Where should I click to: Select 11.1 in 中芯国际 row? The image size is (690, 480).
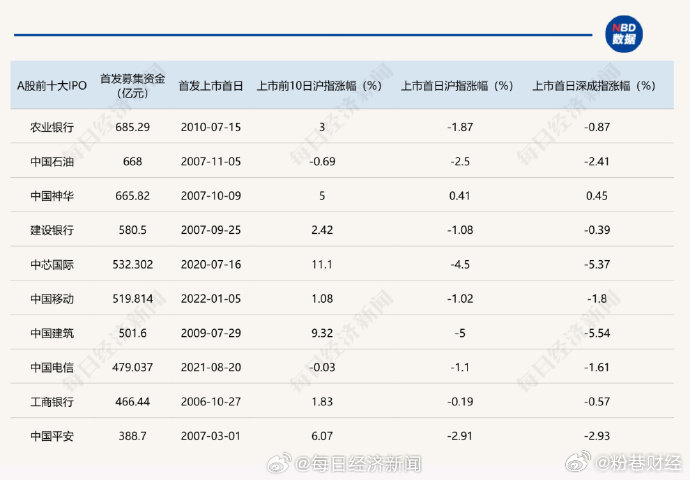tap(322, 264)
